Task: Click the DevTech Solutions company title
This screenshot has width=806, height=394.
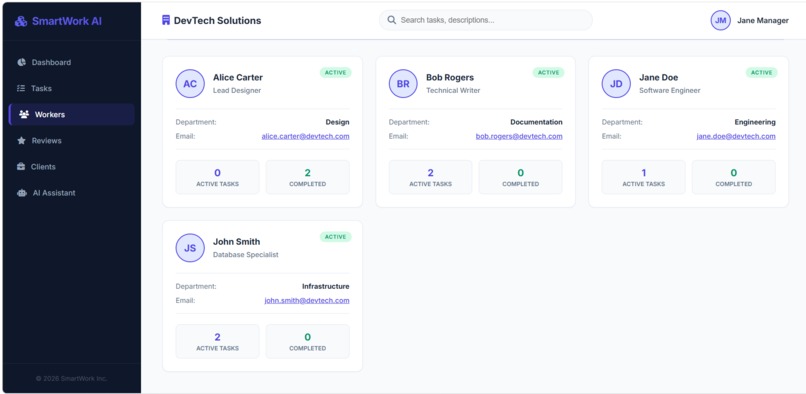Action: (217, 21)
